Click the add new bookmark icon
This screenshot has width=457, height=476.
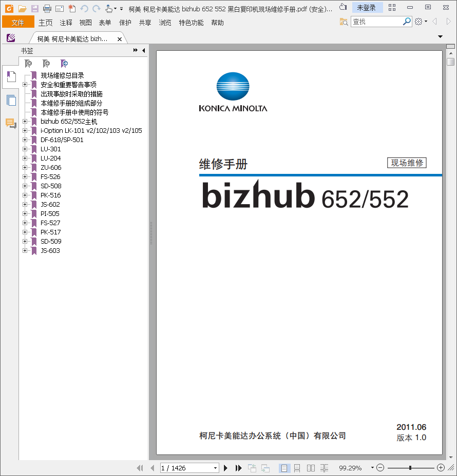tap(46, 64)
